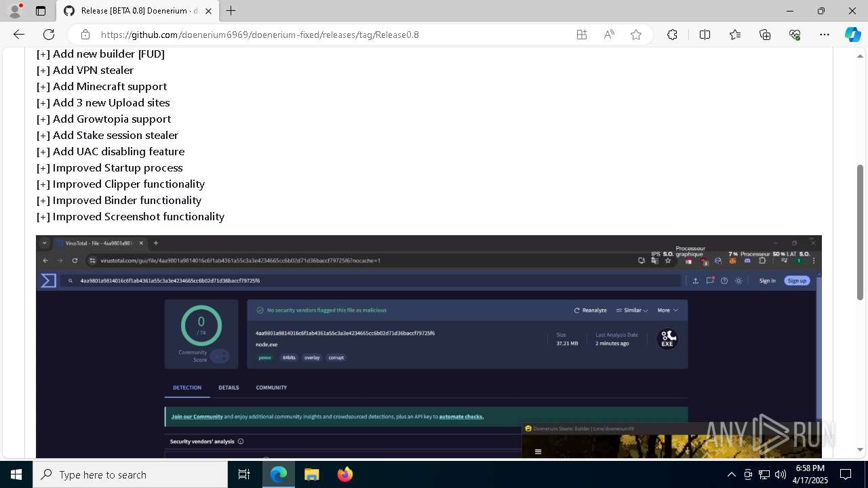Image resolution: width=868 pixels, height=488 pixels.
Task: Click "[+] Add Growtopia support" line
Action: pos(103,119)
